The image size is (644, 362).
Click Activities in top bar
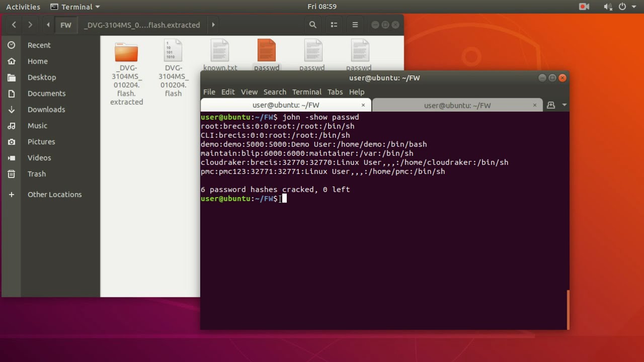[23, 7]
